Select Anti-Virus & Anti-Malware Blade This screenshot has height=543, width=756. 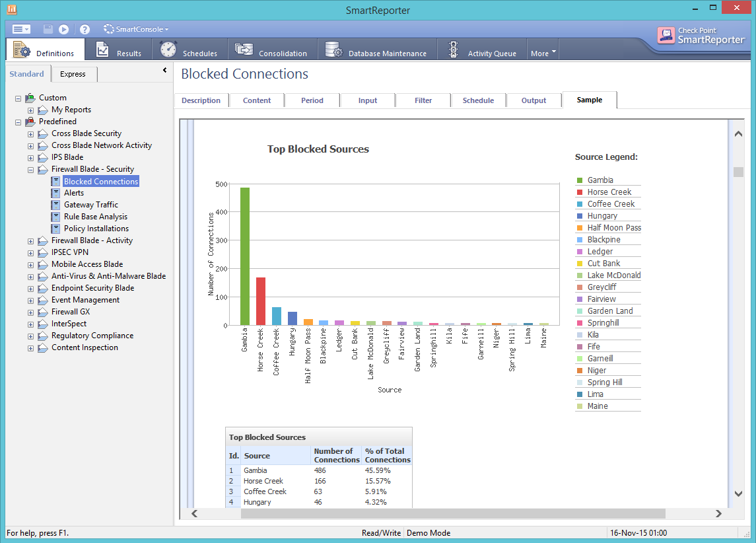(108, 276)
